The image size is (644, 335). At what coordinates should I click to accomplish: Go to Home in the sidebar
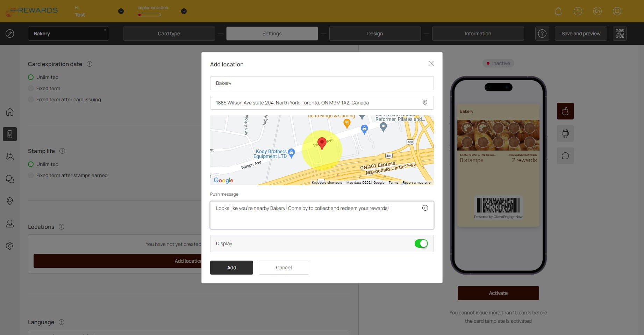click(10, 112)
